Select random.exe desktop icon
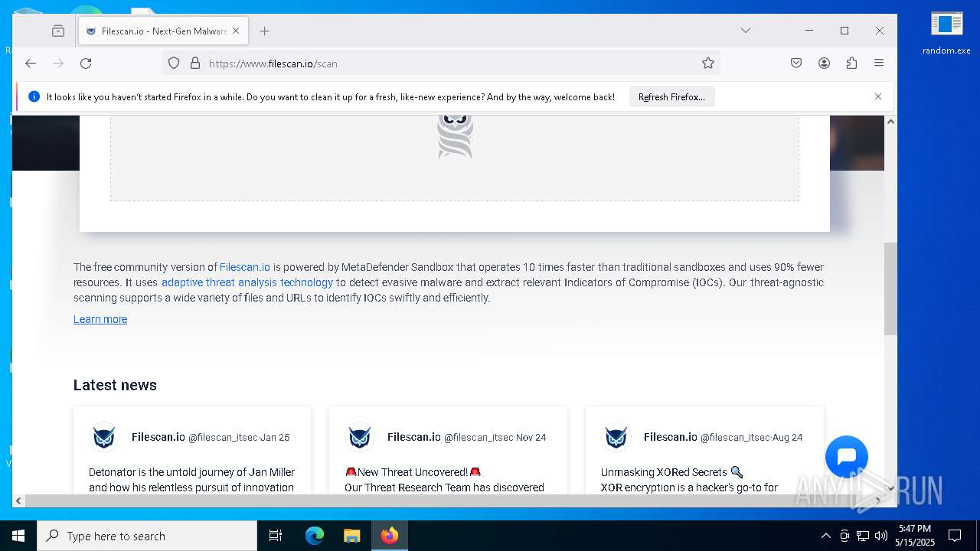This screenshot has width=980, height=551. point(946,33)
